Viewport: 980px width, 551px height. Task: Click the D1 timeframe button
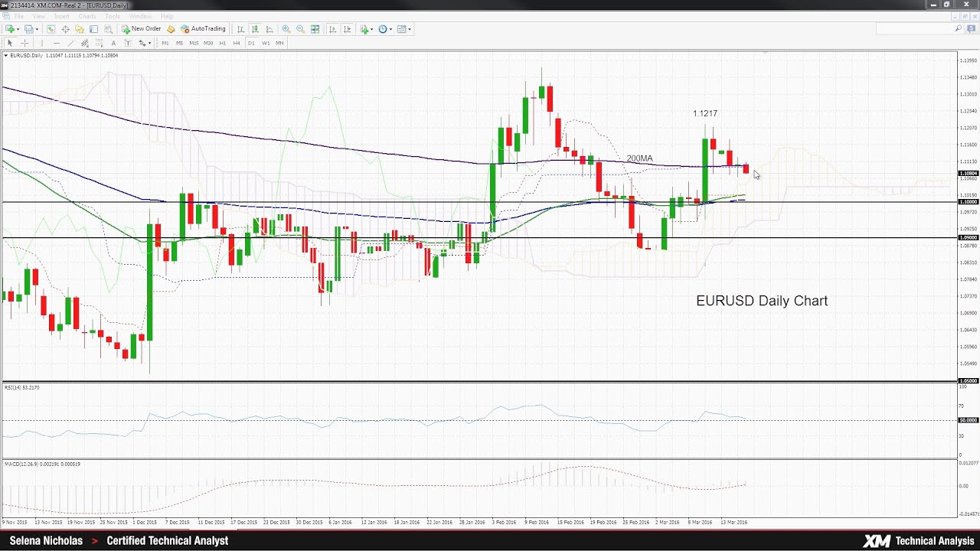(x=251, y=43)
